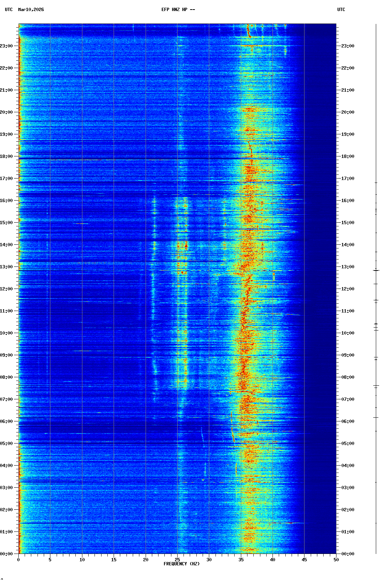Select the 13:00 marker on right time axis
This screenshot has height=583, width=392.
[x=348, y=267]
